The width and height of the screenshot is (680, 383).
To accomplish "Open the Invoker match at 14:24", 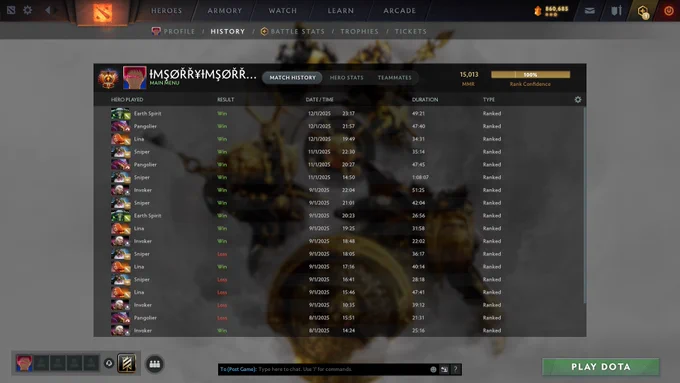I will [x=339, y=331].
